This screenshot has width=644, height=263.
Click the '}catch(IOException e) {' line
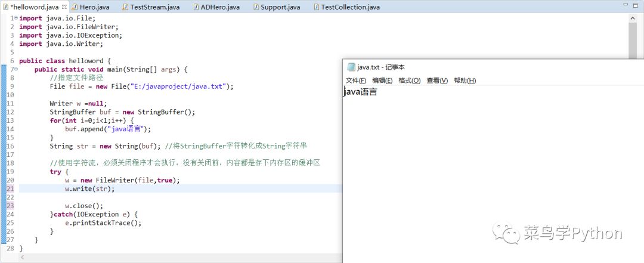pyautogui.click(x=94, y=214)
